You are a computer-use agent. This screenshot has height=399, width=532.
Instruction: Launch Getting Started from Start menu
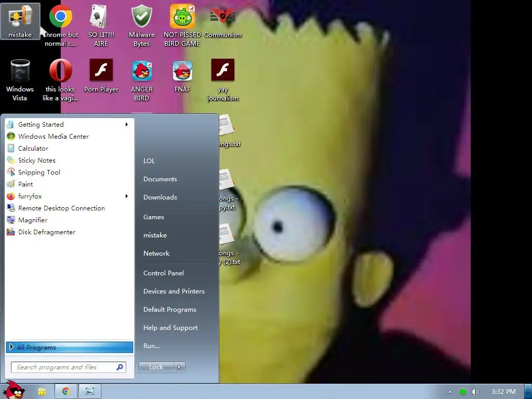(x=69, y=125)
